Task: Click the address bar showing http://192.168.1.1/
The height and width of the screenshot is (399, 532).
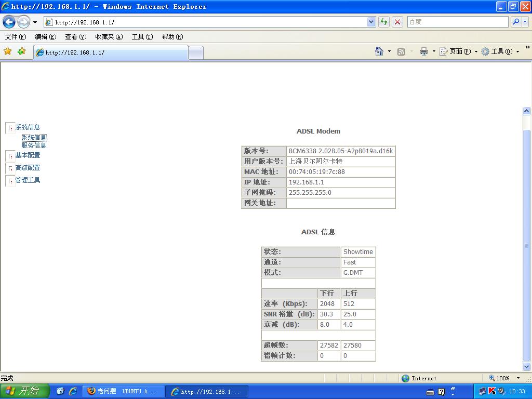Action: pyautogui.click(x=205, y=22)
